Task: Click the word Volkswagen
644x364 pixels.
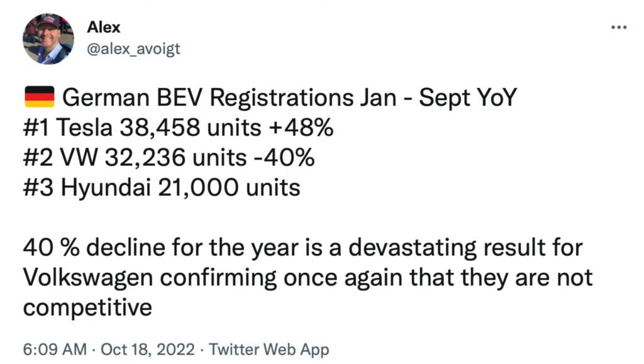Action: coord(88,279)
